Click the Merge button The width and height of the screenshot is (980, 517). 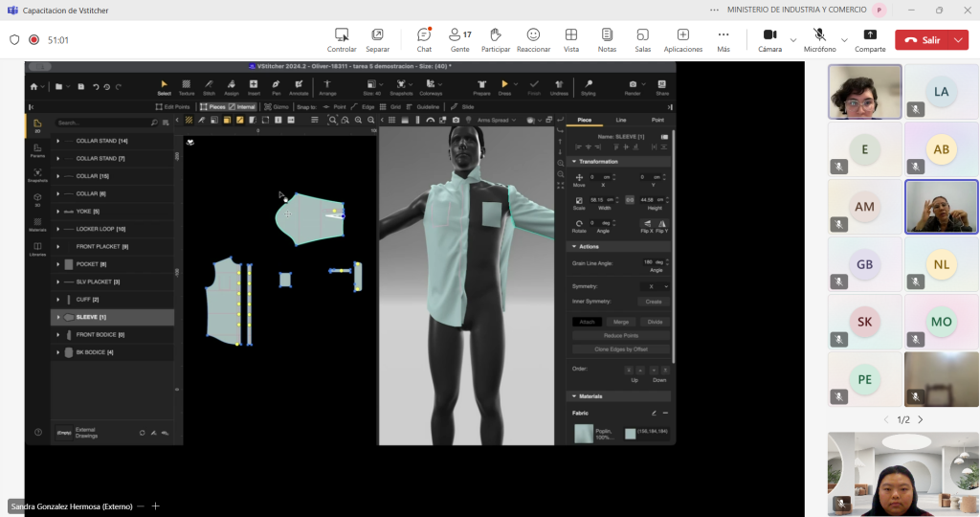pyautogui.click(x=620, y=322)
